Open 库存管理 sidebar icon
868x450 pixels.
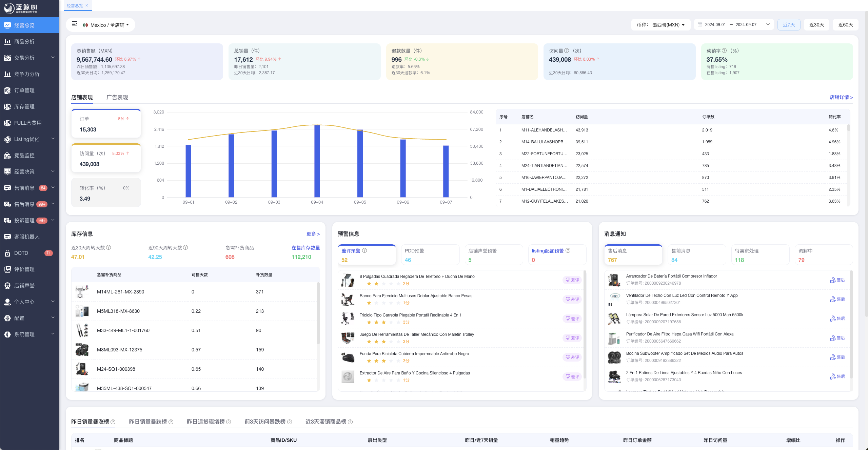[x=7, y=106]
